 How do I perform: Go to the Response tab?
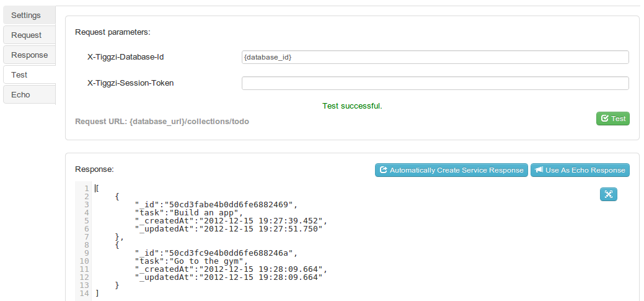pos(29,55)
